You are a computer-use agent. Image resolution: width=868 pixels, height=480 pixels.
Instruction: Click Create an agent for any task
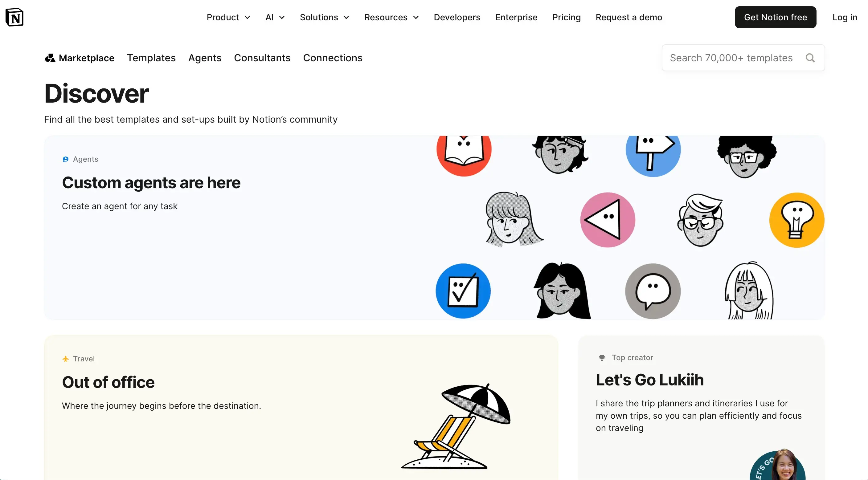tap(120, 206)
